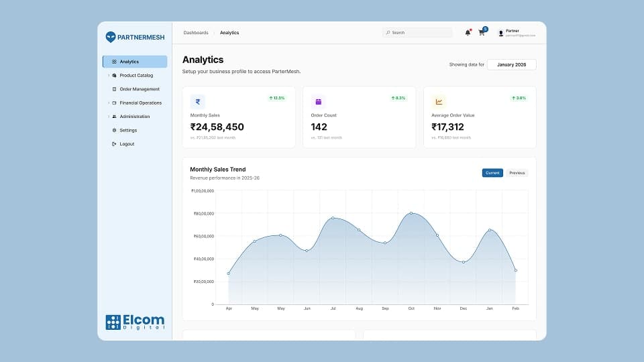Open the shopping cart icon
The height and width of the screenshot is (362, 644).
click(482, 33)
